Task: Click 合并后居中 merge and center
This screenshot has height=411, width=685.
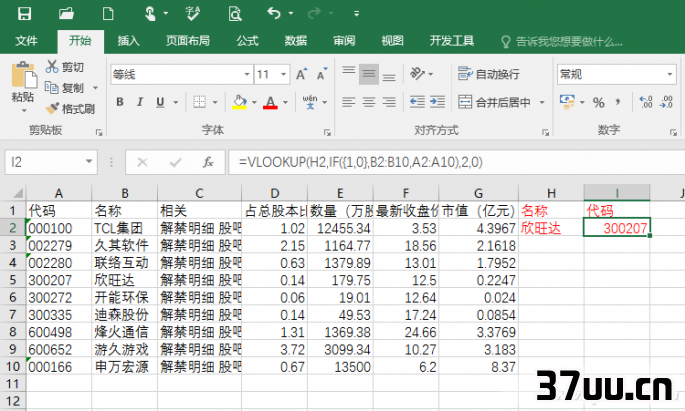Action: pyautogui.click(x=494, y=102)
